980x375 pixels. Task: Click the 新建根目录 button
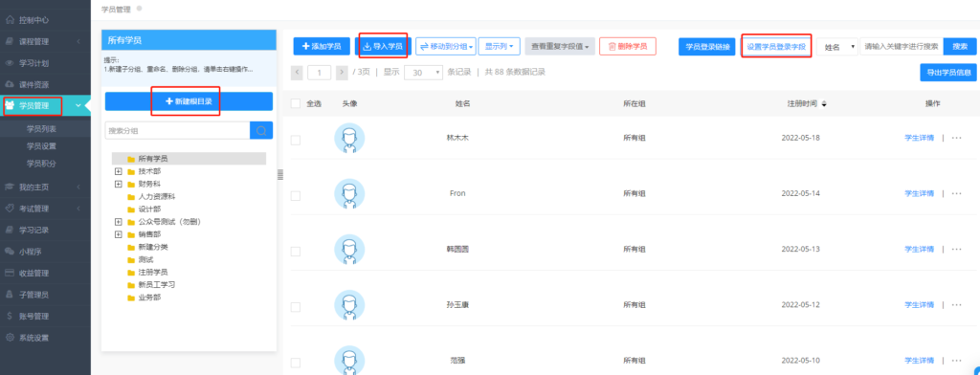[x=189, y=101]
